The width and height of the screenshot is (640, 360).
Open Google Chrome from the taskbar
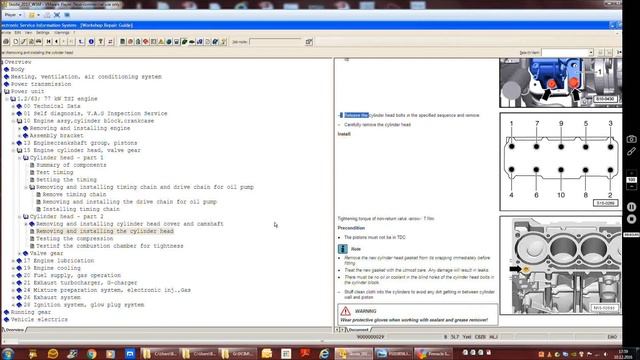tap(91, 353)
